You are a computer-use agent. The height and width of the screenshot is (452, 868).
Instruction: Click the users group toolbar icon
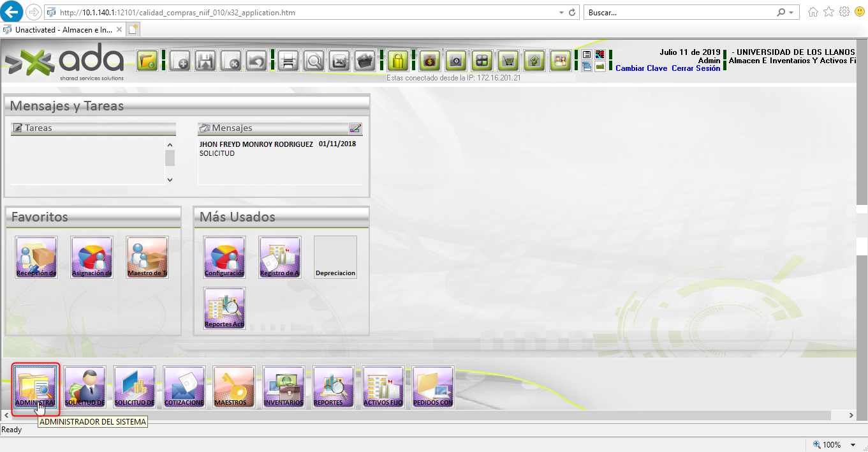click(561, 61)
